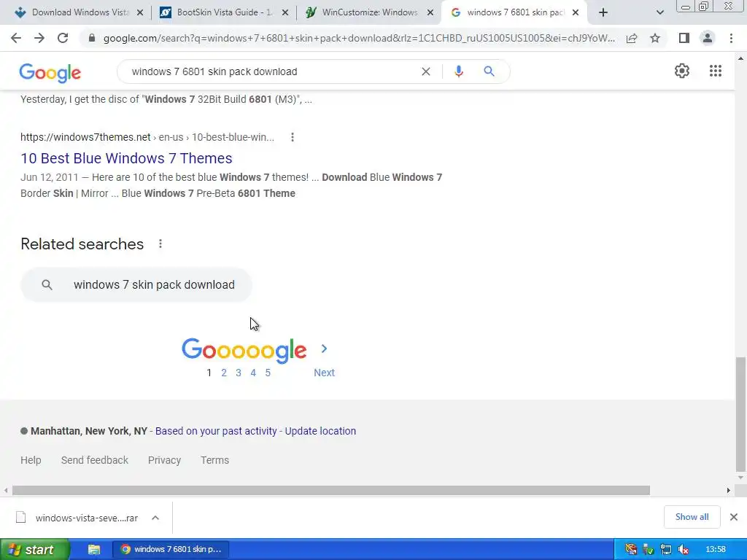Click the horizontal scrollbar right arrow
This screenshot has width=747, height=560.
point(729,491)
